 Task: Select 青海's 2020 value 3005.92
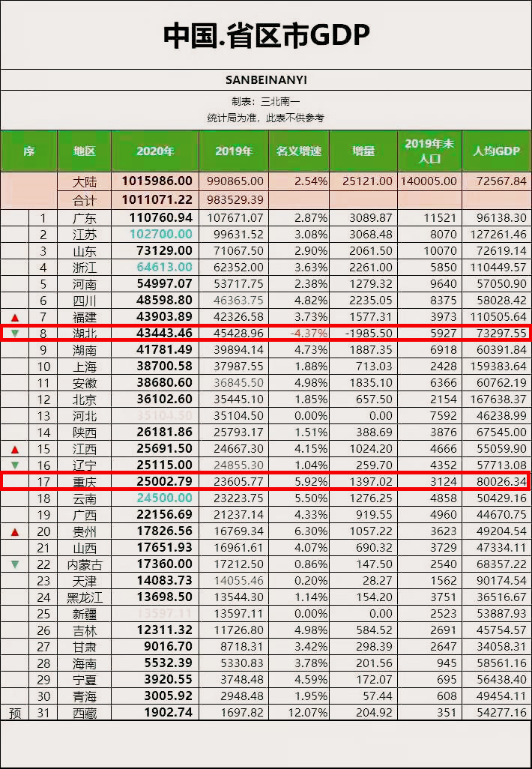pyautogui.click(x=168, y=696)
